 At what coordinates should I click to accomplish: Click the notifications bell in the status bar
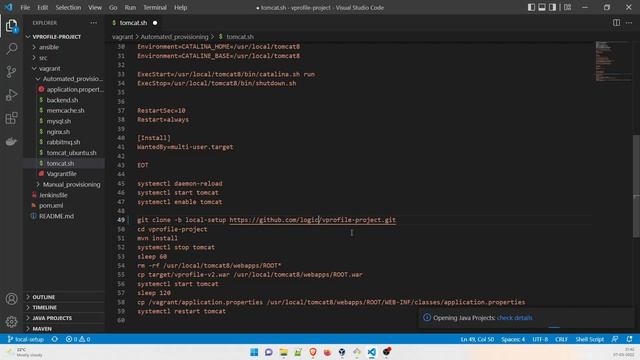[629, 339]
